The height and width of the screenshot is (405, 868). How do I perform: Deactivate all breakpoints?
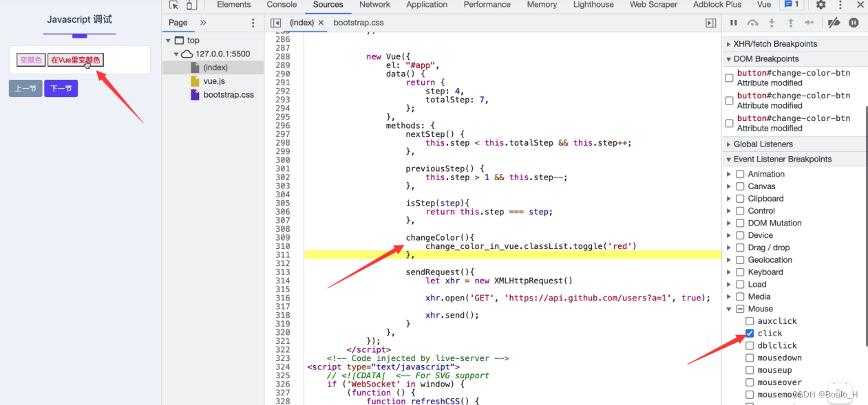click(x=834, y=23)
